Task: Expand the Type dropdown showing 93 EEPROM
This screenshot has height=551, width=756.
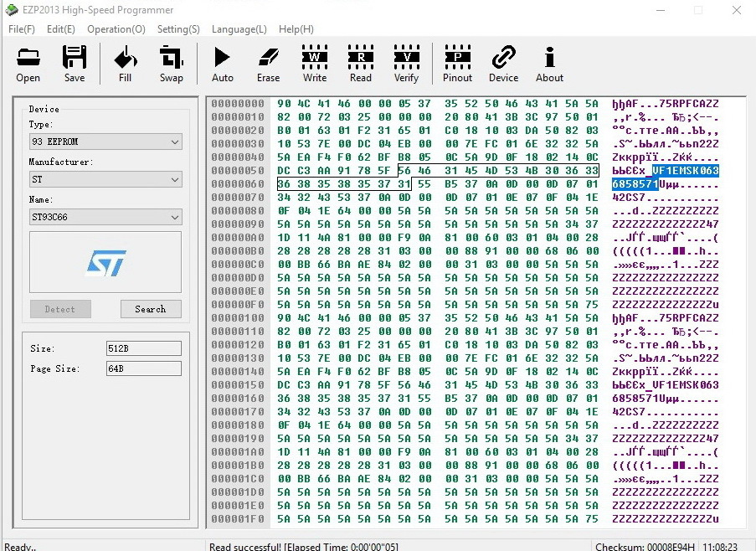Action: [105, 142]
